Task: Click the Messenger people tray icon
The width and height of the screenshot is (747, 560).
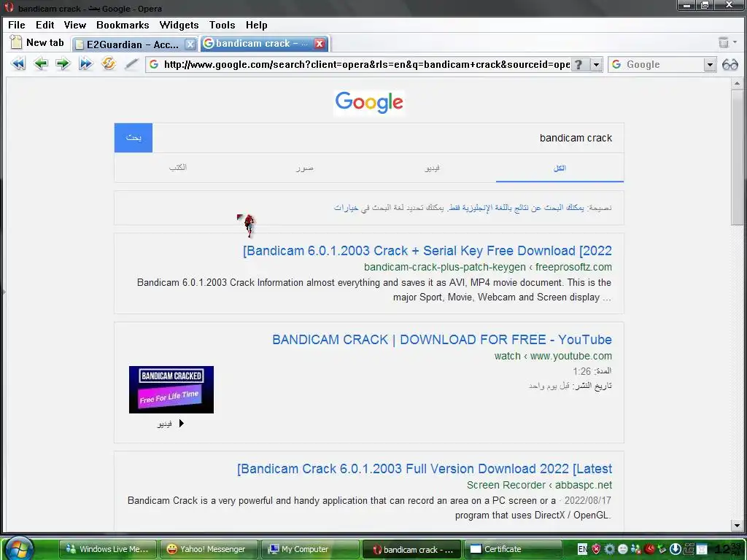Action: point(635,549)
